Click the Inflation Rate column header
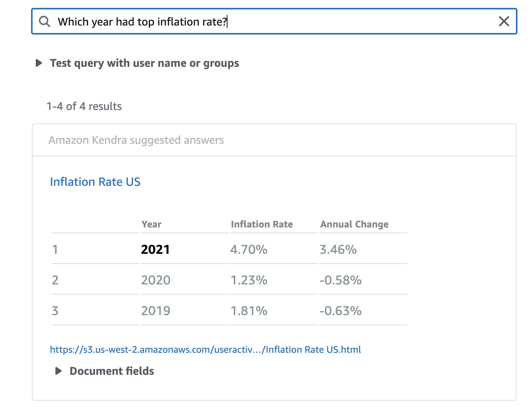532x407 pixels. (262, 224)
